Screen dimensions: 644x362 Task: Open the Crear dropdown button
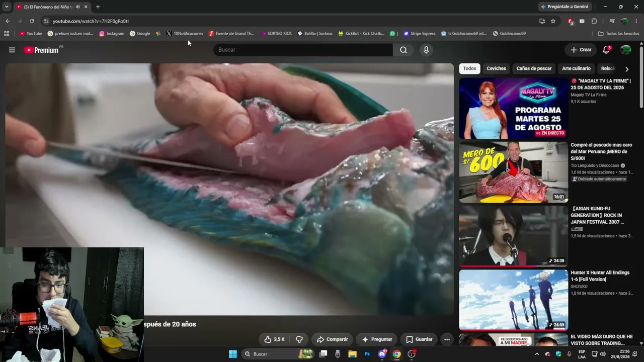[x=581, y=50]
